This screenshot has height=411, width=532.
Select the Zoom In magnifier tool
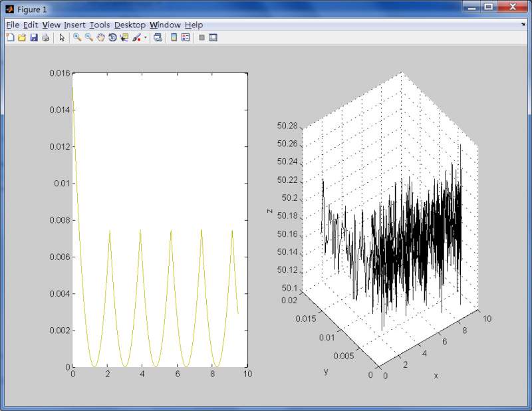coord(77,38)
